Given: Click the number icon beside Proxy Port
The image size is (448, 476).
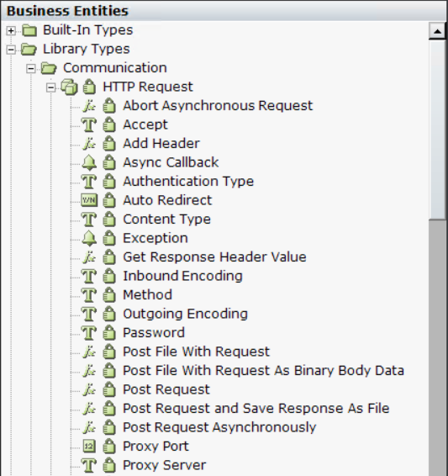Looking at the screenshot, I should pos(89,446).
